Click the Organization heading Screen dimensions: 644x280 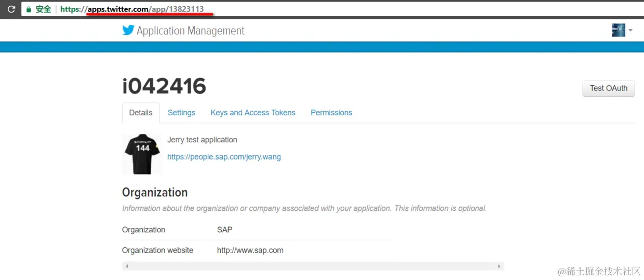(155, 192)
